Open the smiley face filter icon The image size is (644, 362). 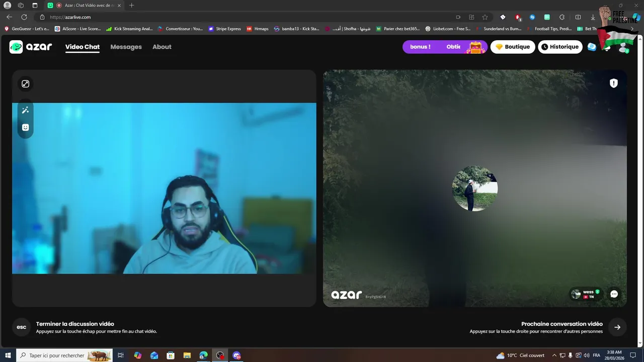(25, 127)
